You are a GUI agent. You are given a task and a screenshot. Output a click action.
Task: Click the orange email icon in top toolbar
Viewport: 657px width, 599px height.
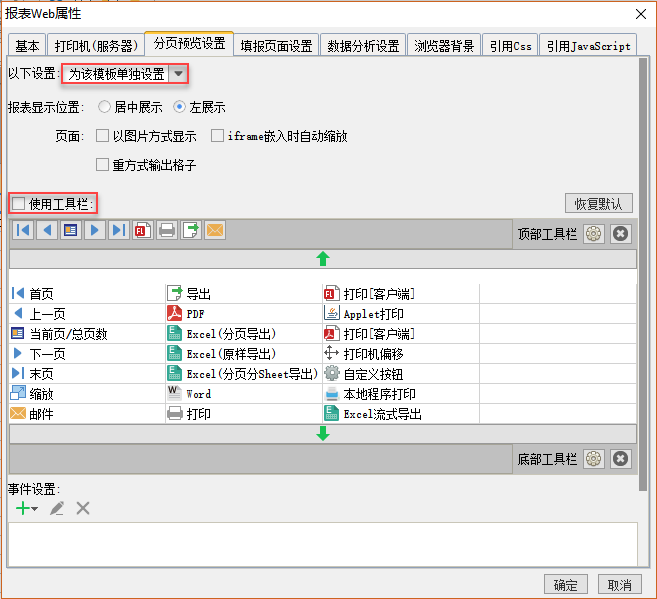(x=215, y=230)
